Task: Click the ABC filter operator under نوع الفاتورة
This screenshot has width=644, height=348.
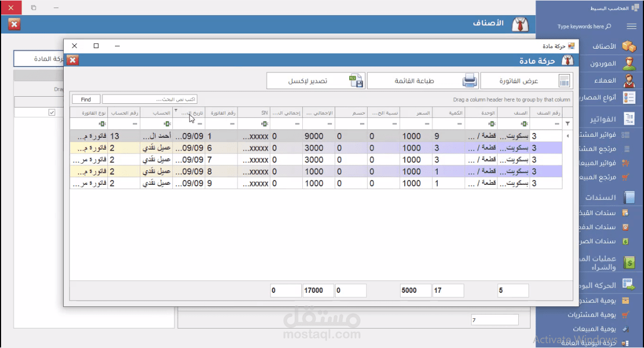Action: click(x=102, y=124)
